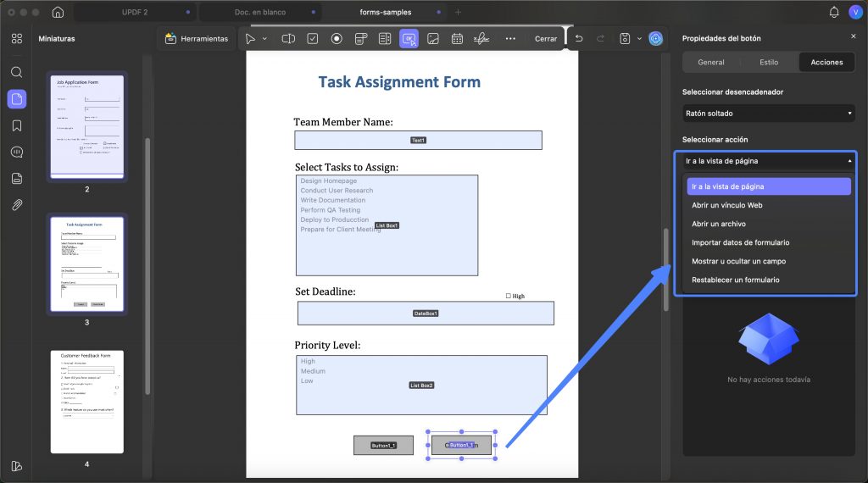
Task: Open the bookmarks sidebar icon
Action: pyautogui.click(x=17, y=125)
